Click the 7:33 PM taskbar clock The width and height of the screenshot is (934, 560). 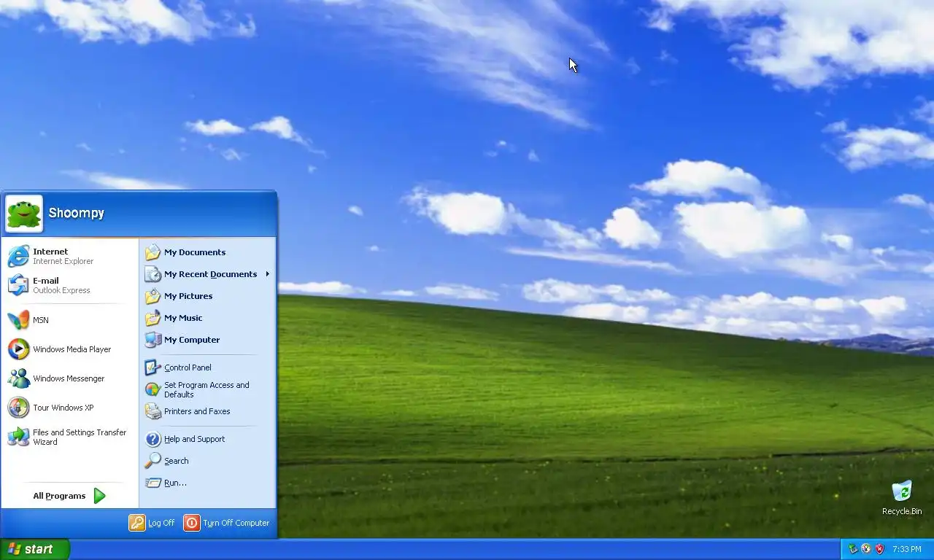[x=907, y=549]
